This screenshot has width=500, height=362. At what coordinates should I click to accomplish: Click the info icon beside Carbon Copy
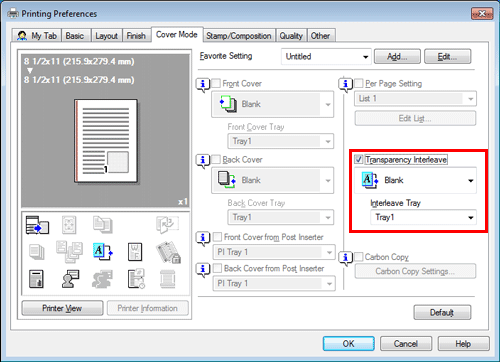click(x=346, y=258)
